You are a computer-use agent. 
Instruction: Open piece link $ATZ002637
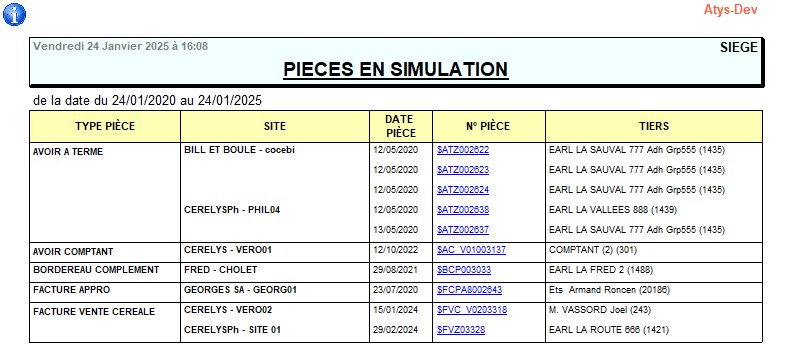coord(463,230)
